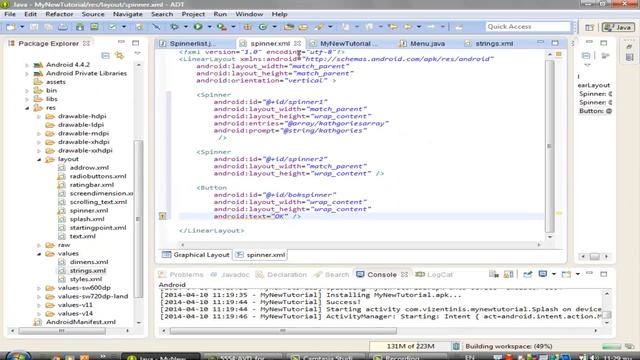The width and height of the screenshot is (640, 360).
Task: Close the spinner.xml editor tab
Action: (x=298, y=43)
